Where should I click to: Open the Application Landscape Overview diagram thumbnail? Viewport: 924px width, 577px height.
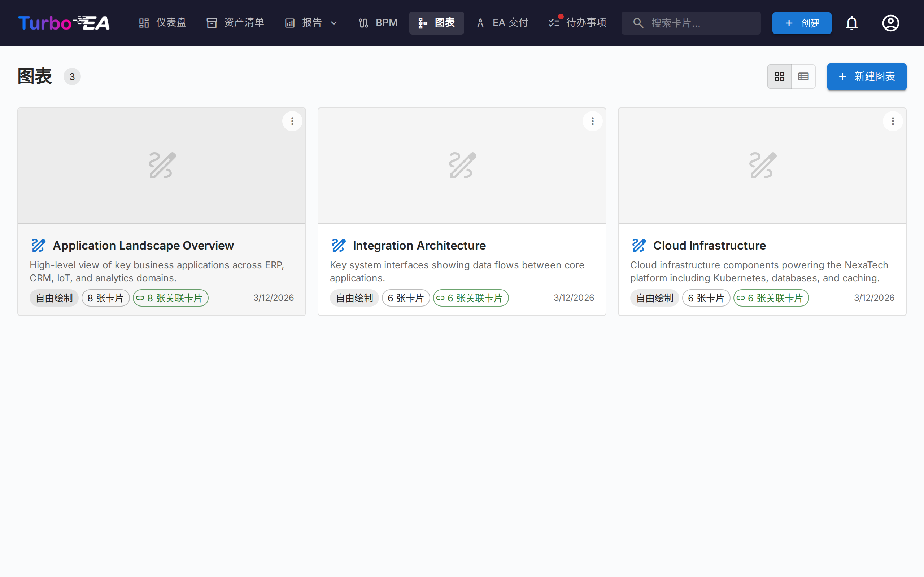click(x=161, y=166)
